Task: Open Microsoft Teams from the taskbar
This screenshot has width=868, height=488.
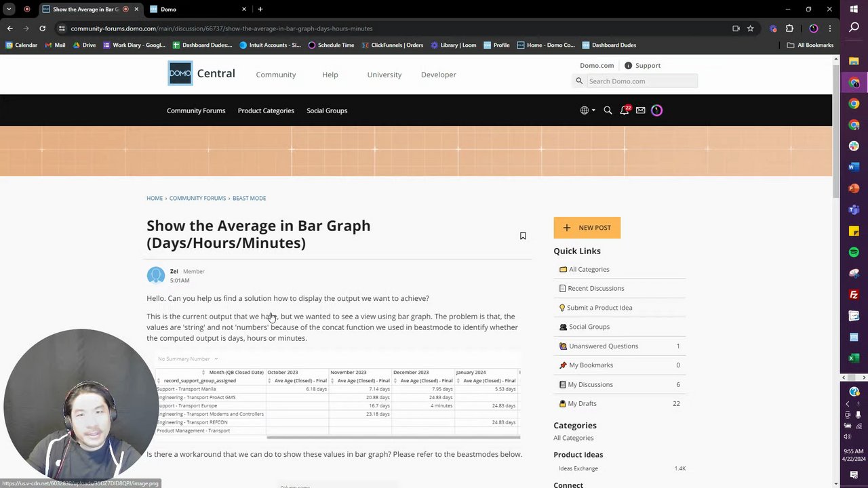Action: (x=854, y=209)
